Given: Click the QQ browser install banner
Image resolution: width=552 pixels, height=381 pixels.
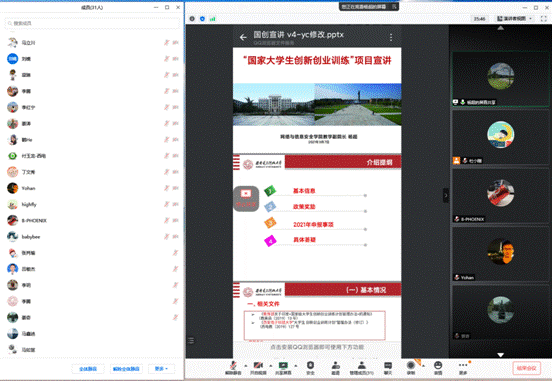Looking at the screenshot, I should pos(317,347).
